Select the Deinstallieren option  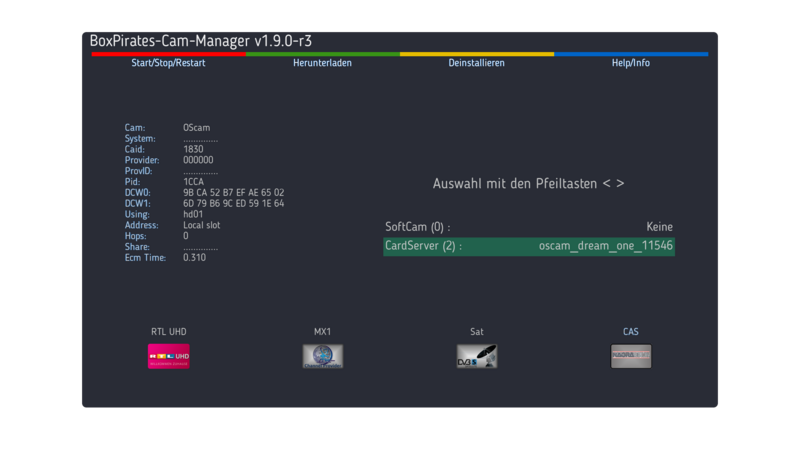click(476, 63)
